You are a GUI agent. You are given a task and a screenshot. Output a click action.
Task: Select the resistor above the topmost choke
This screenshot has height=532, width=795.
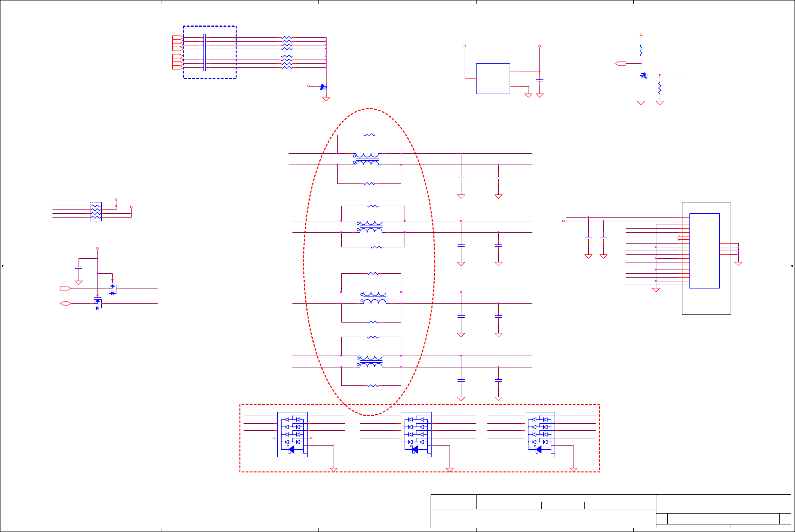(x=369, y=135)
